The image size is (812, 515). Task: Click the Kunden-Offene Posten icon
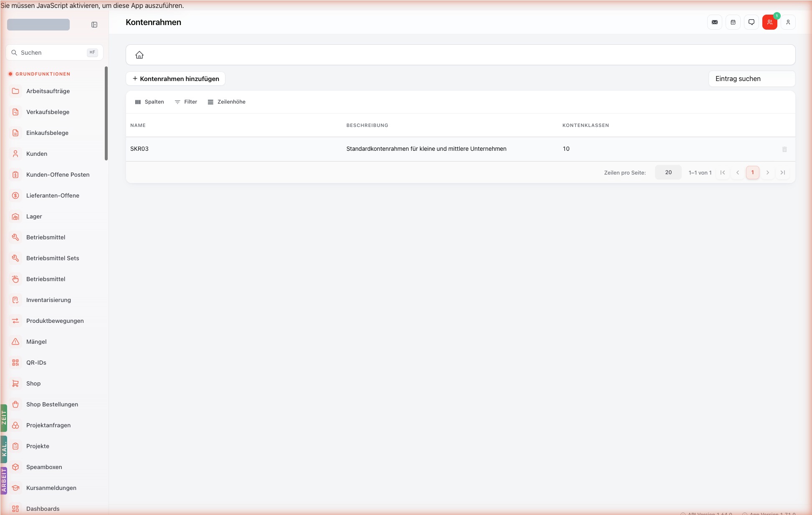(x=15, y=175)
